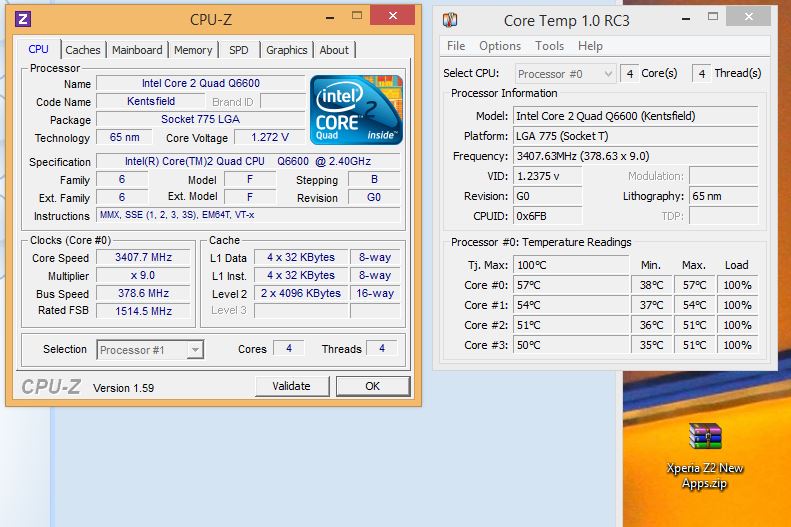791x527 pixels.
Task: Switch to the Memory tab
Action: 193,50
